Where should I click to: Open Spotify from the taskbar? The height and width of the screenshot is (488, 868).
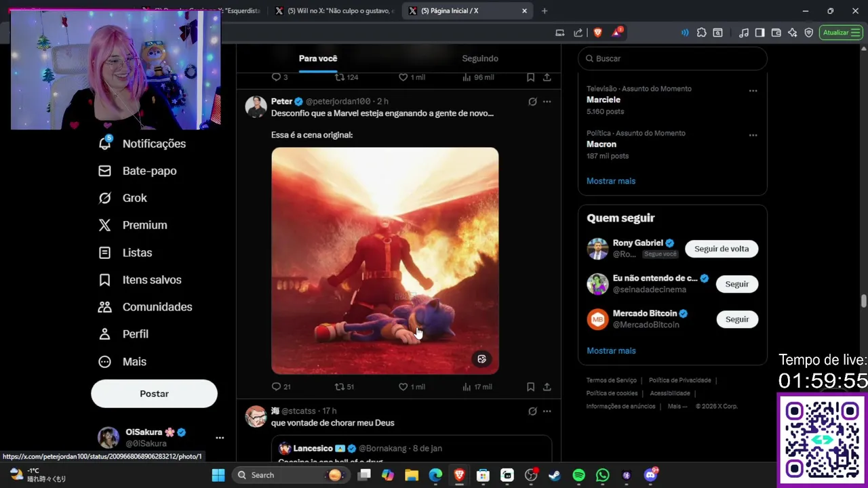(578, 475)
